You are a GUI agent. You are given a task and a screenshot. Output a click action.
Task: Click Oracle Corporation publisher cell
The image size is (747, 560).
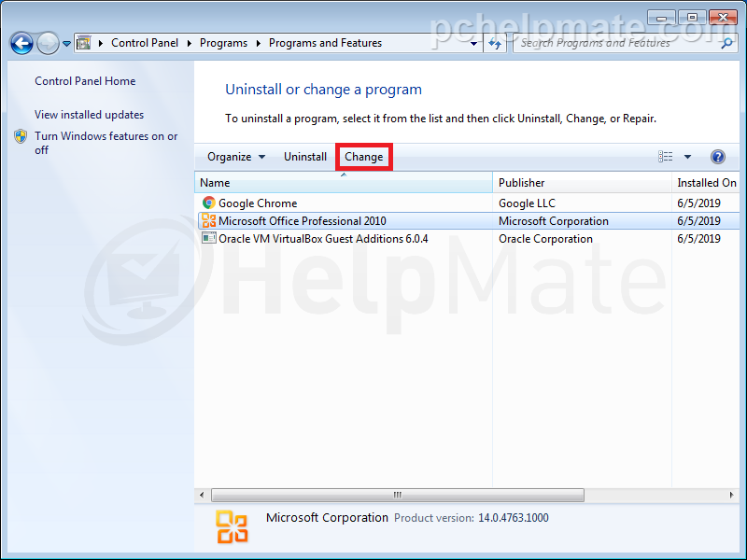[x=545, y=239]
